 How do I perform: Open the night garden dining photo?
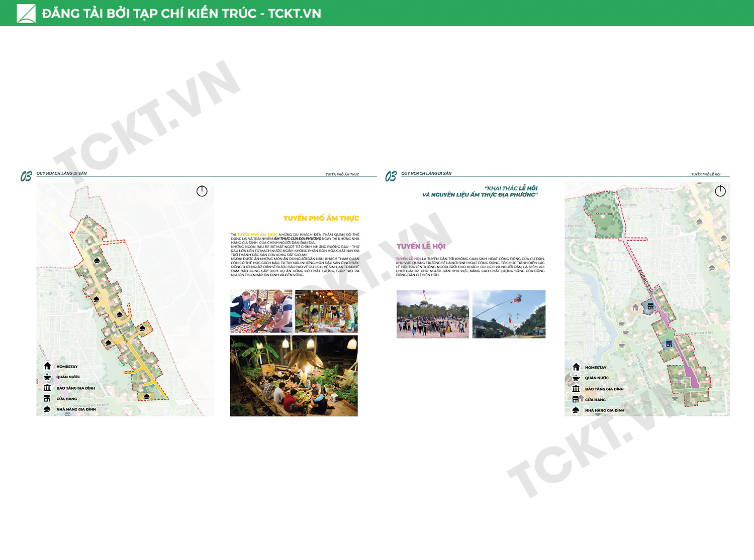294,376
